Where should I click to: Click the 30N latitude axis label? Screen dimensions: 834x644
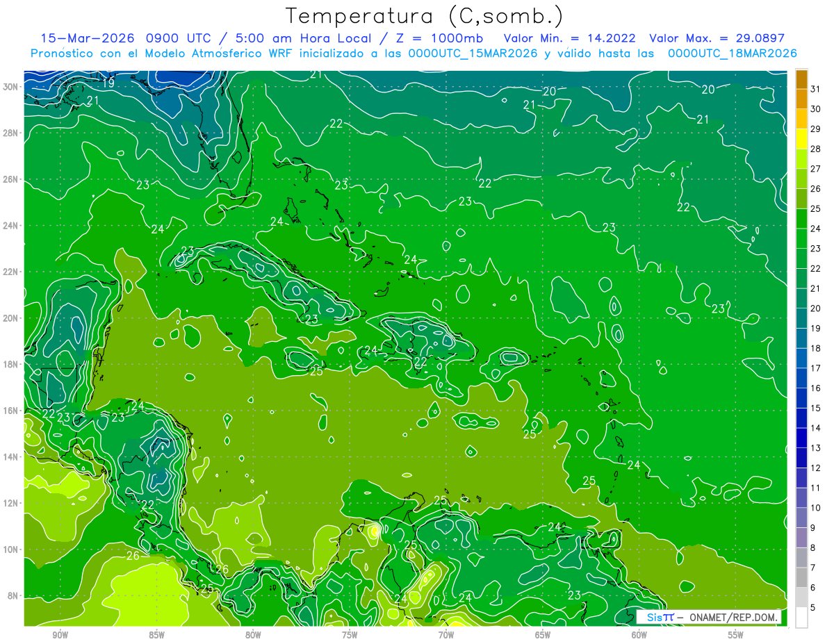[x=12, y=87]
